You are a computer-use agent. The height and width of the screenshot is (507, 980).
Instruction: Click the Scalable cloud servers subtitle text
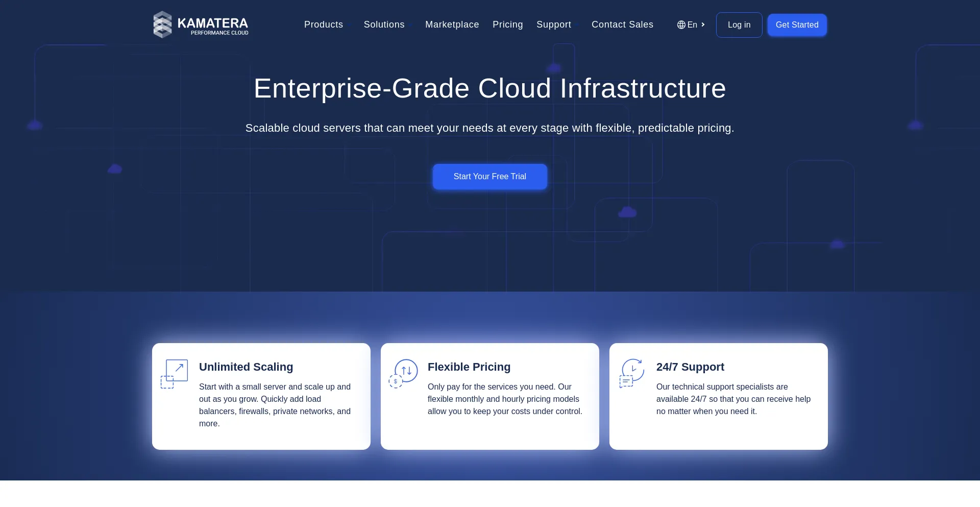tap(489, 128)
